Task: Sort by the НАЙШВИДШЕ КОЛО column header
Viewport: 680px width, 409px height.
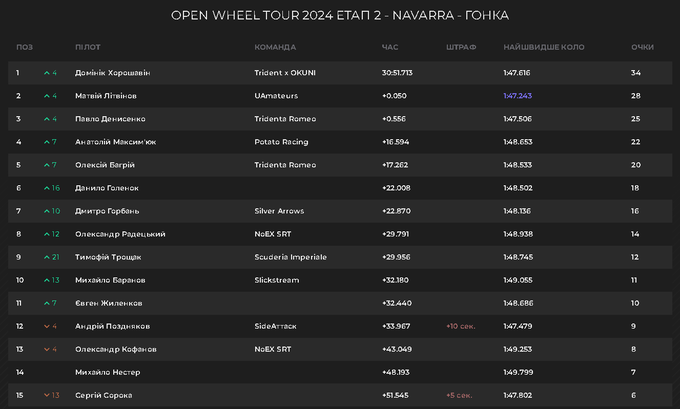Action: 544,47
